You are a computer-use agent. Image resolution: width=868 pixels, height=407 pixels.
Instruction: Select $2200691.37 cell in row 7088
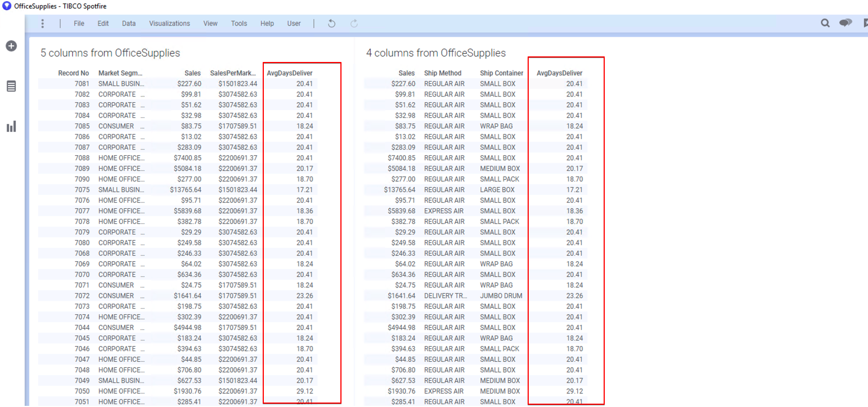point(238,158)
